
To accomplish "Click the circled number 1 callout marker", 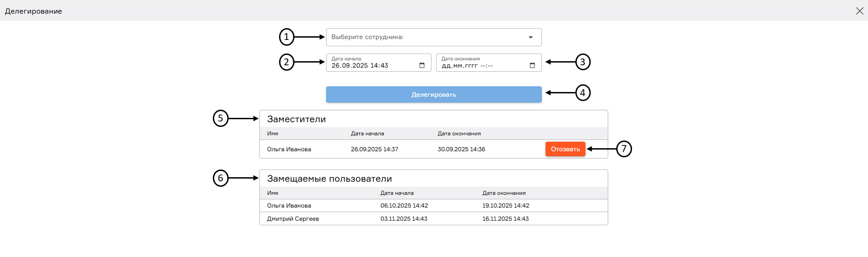I will click(286, 37).
